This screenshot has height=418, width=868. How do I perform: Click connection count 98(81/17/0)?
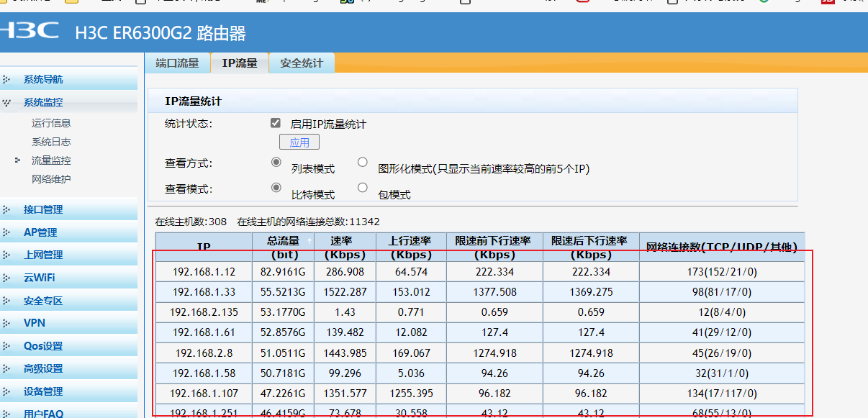(722, 292)
